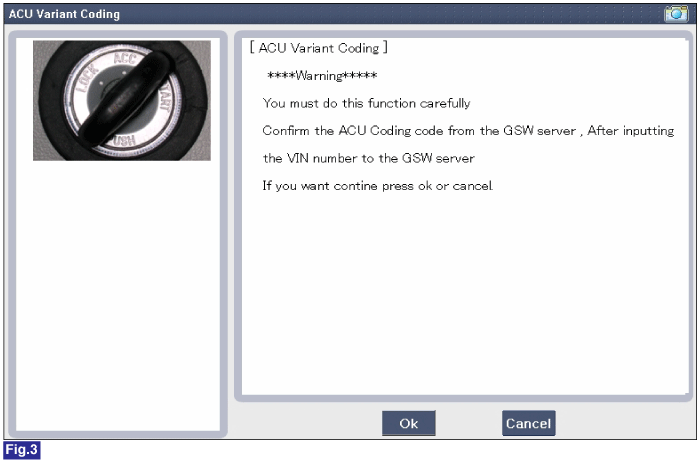The width and height of the screenshot is (700, 461).
Task: Click the ignition switch image
Action: coord(121,100)
